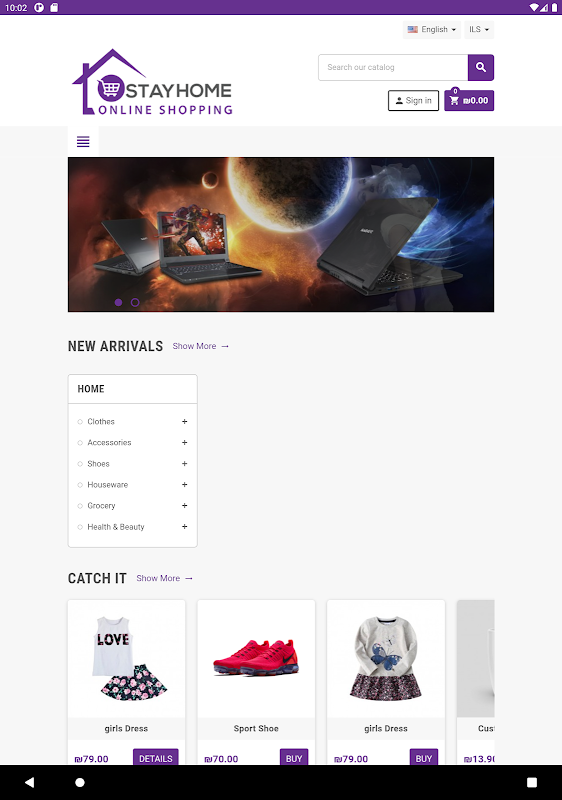Expand the Clothes category plus sign
562x800 pixels.
pos(185,421)
